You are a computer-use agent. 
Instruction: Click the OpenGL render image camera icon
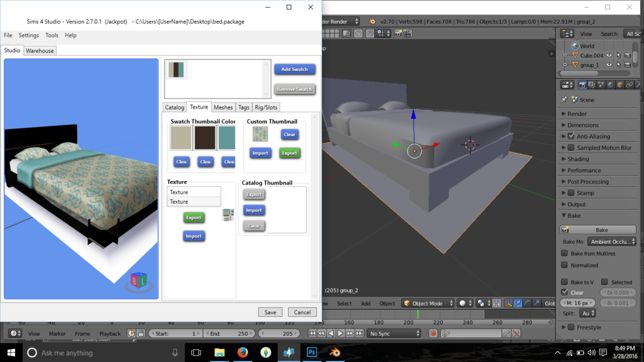click(398, 34)
